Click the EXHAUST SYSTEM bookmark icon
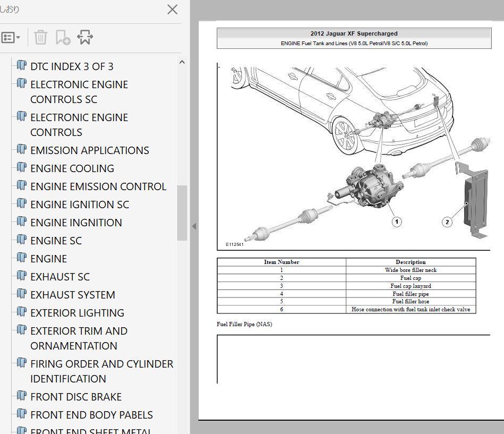 22,294
